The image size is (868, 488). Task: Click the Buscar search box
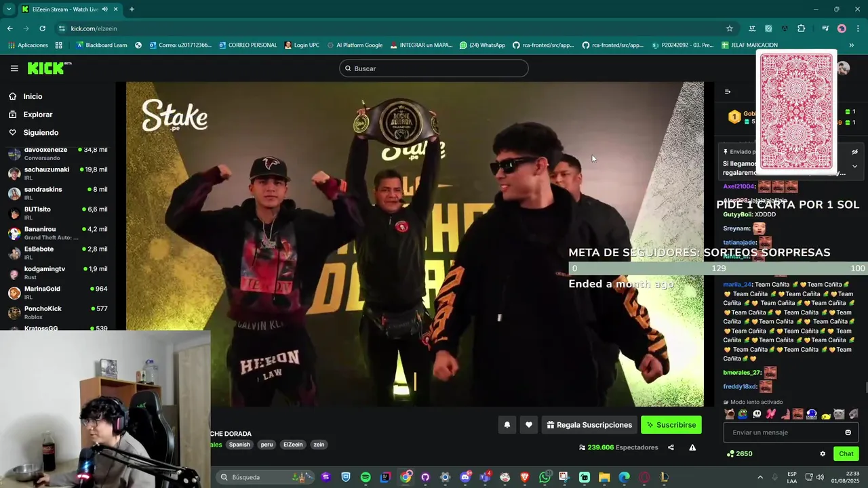tap(434, 68)
